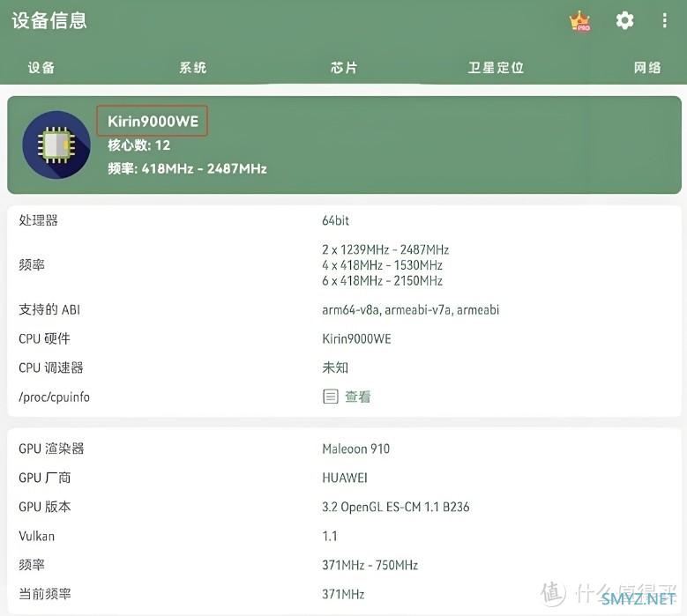Image resolution: width=687 pixels, height=616 pixels.
Task: Tap the GPU 厂商 HUAWEI row
Action: tap(344, 478)
